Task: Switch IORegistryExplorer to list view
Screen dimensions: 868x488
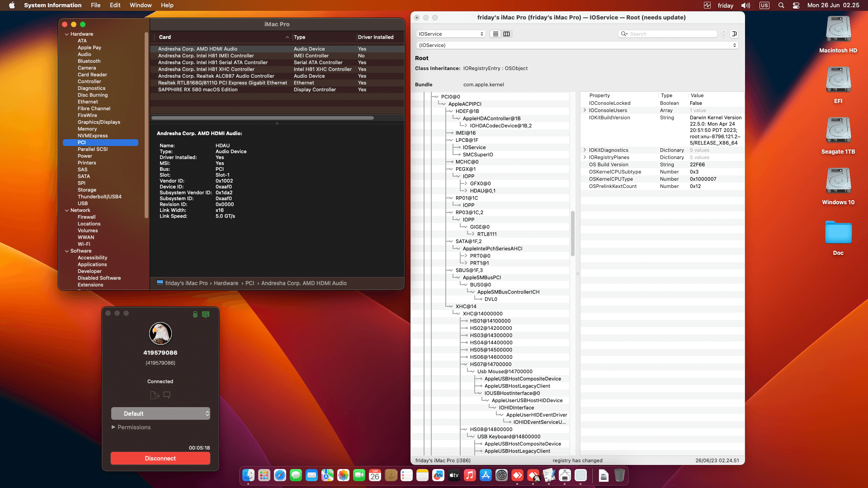Action: 495,34
